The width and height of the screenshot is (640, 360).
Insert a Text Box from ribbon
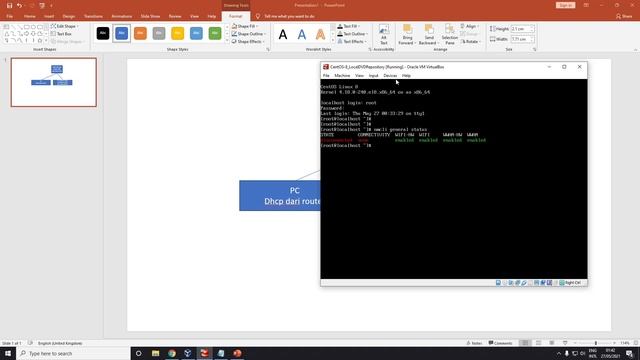coord(61,34)
